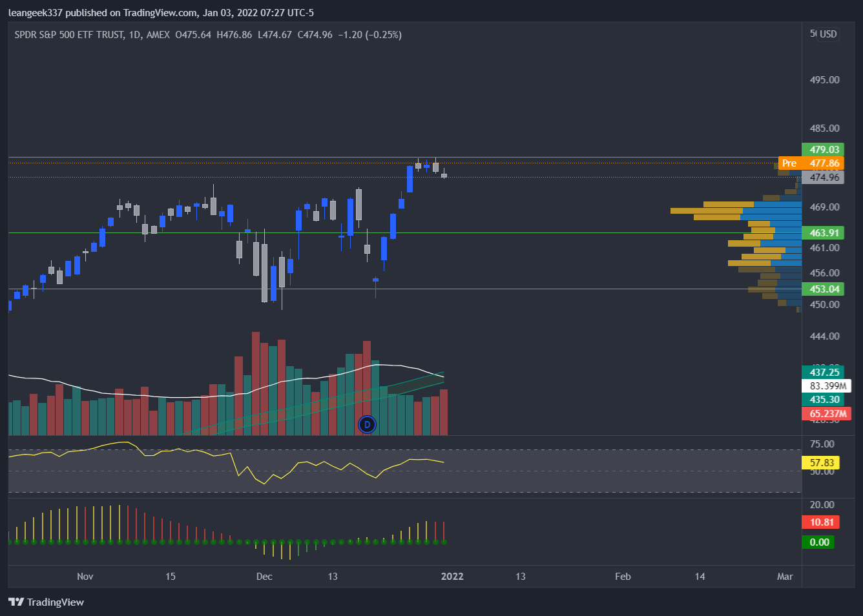Select the 474.96 current price label

822,177
